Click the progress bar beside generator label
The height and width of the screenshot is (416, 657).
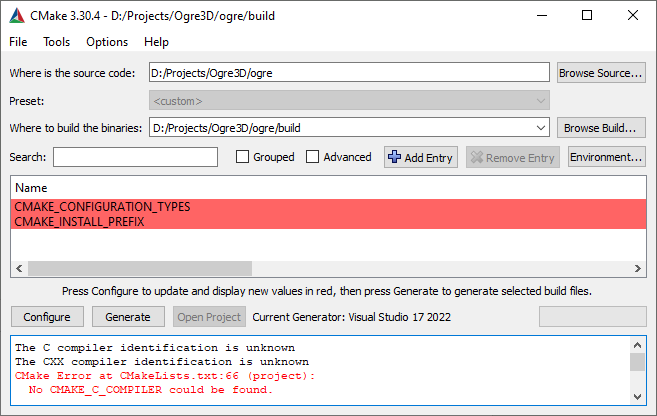click(592, 316)
